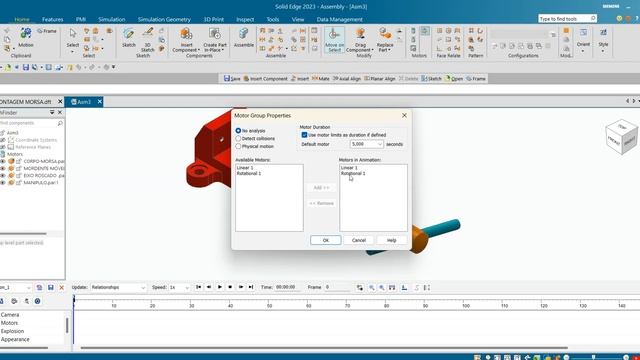Click the save icon in quick access toolbar
Screen dimensions: 640x360
point(26,67)
